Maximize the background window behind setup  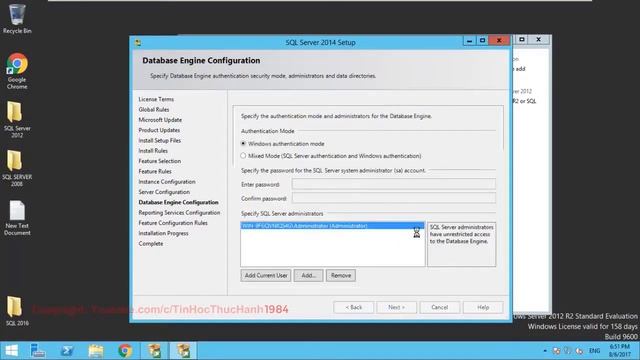(x=522, y=40)
